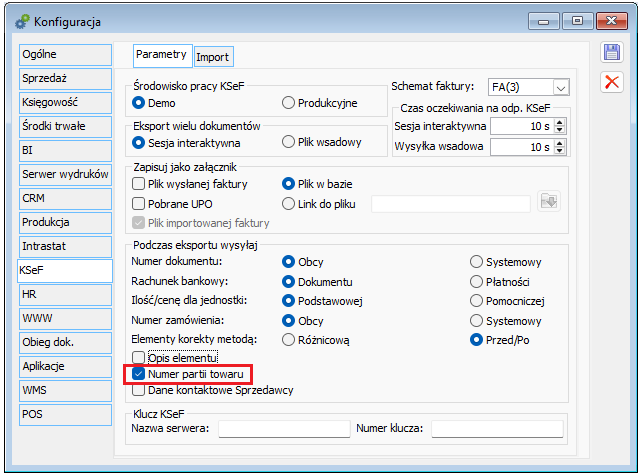Click the Konfiguracja gear icon in title bar
The height and width of the screenshot is (476, 642).
coord(22,22)
